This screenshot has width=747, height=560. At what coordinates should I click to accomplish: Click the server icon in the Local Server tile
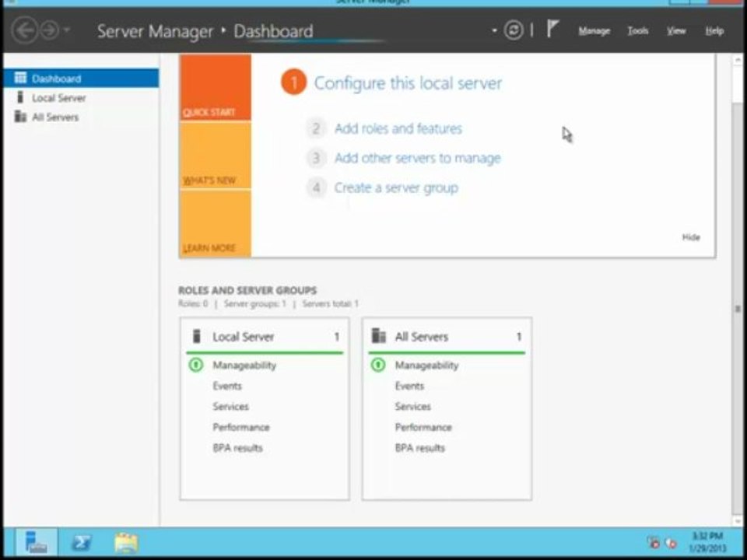196,336
